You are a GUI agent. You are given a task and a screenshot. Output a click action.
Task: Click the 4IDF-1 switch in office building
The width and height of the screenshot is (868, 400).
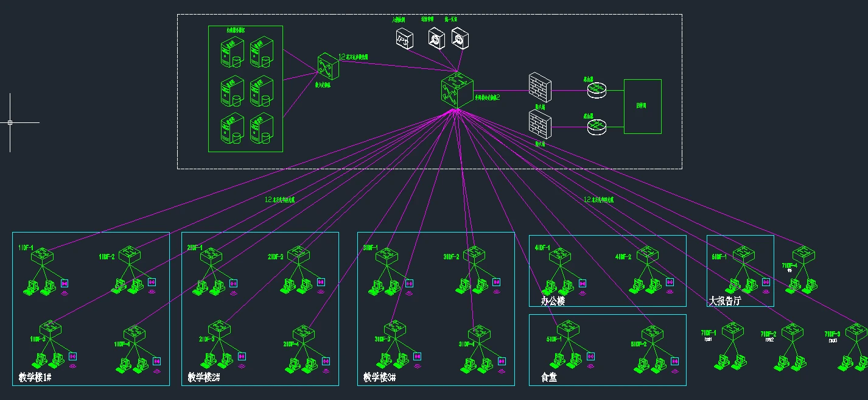click(x=560, y=256)
